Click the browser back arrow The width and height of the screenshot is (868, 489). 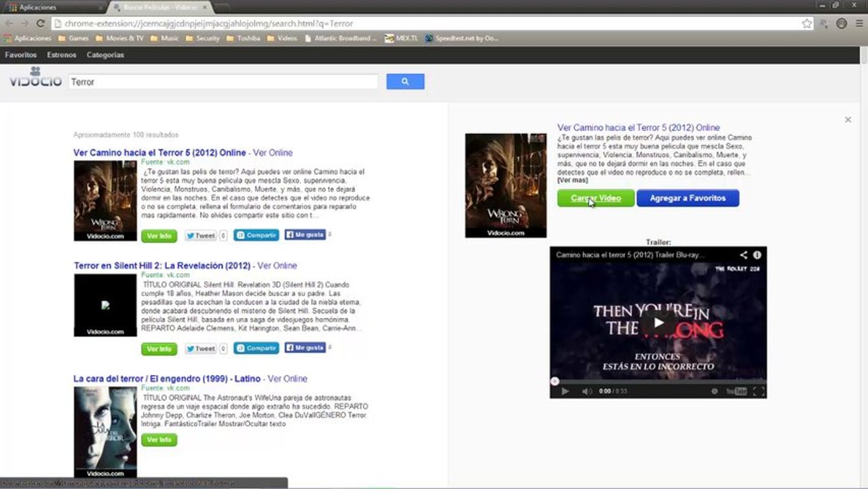tap(10, 23)
